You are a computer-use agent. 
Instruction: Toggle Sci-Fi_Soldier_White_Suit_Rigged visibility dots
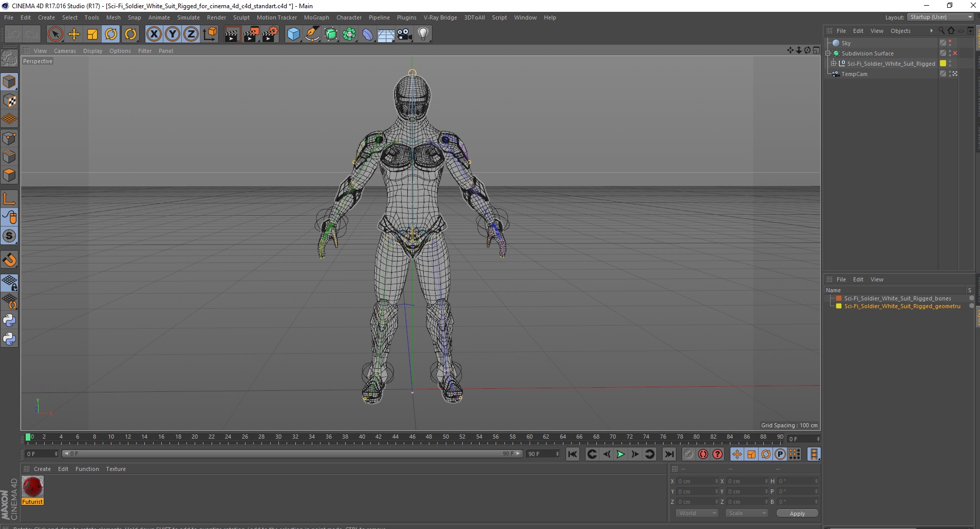point(950,64)
